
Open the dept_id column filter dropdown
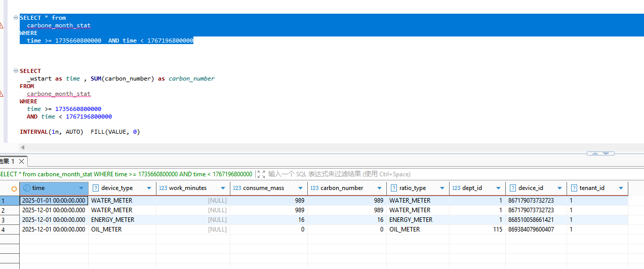499,188
